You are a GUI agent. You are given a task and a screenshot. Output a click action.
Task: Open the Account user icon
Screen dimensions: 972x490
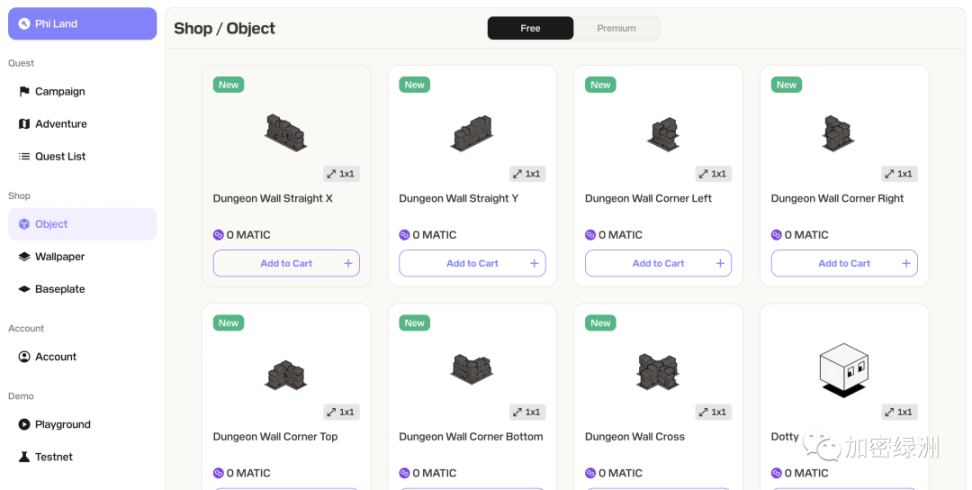point(24,357)
